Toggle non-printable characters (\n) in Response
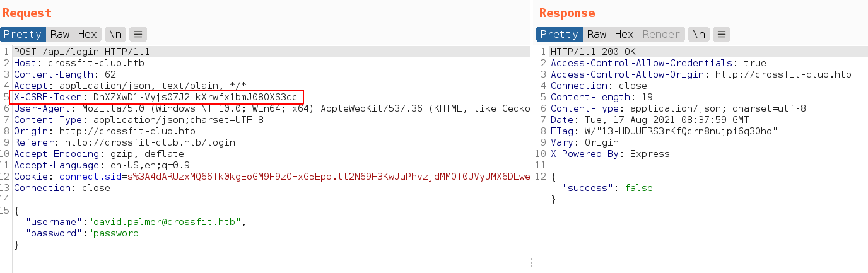The image size is (868, 273). click(x=698, y=35)
